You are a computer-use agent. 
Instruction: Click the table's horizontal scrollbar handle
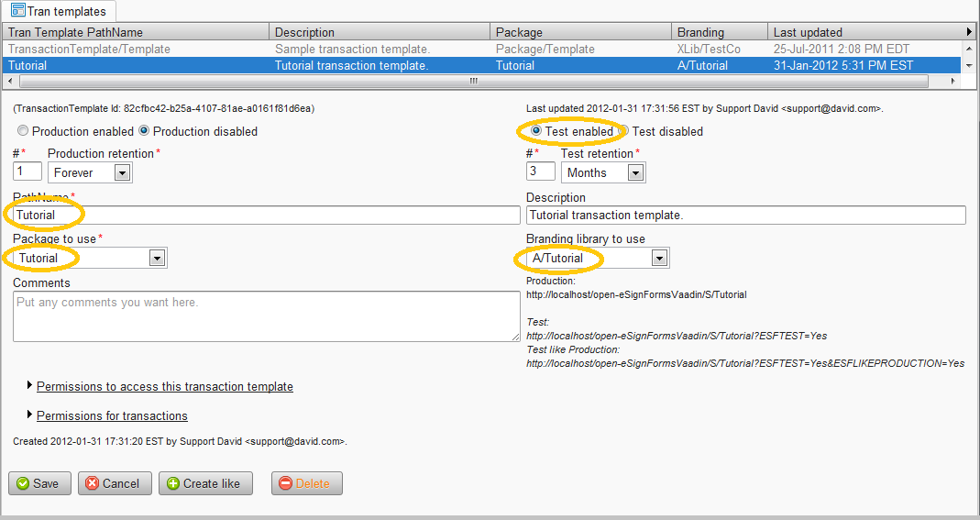pos(473,81)
